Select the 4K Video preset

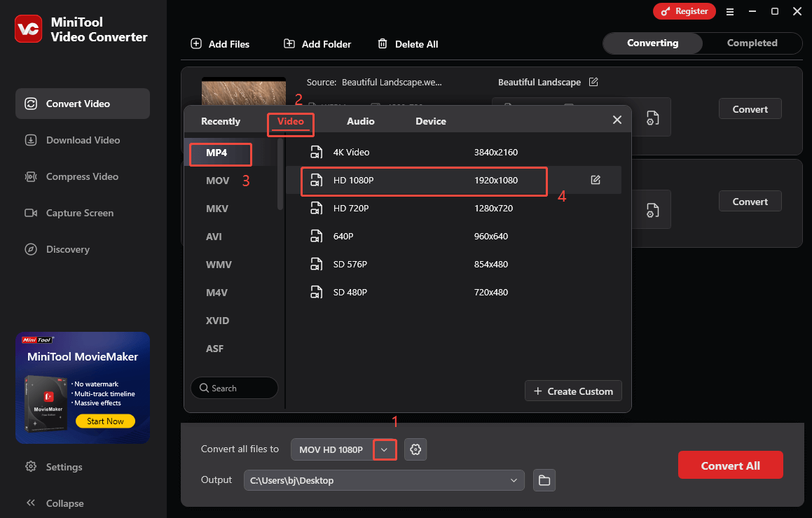(454, 152)
